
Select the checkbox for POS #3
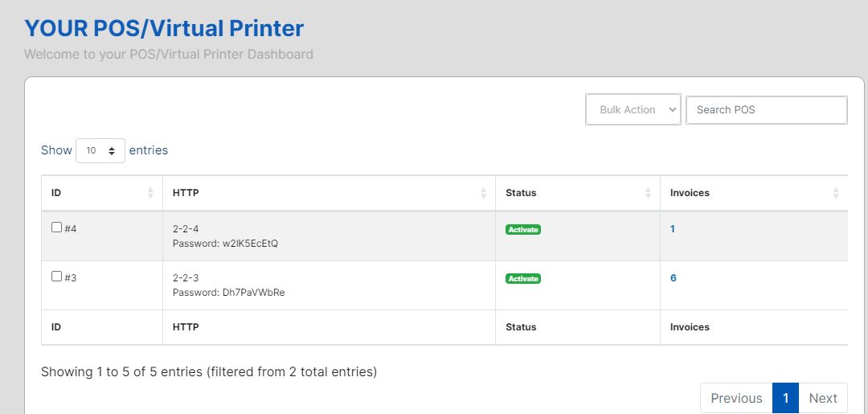tap(56, 277)
